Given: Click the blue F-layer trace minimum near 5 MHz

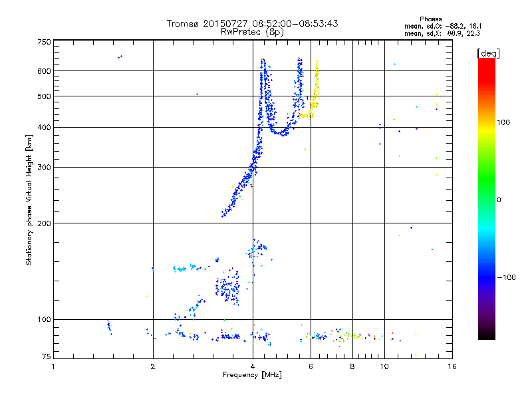Looking at the screenshot, I should [281, 133].
